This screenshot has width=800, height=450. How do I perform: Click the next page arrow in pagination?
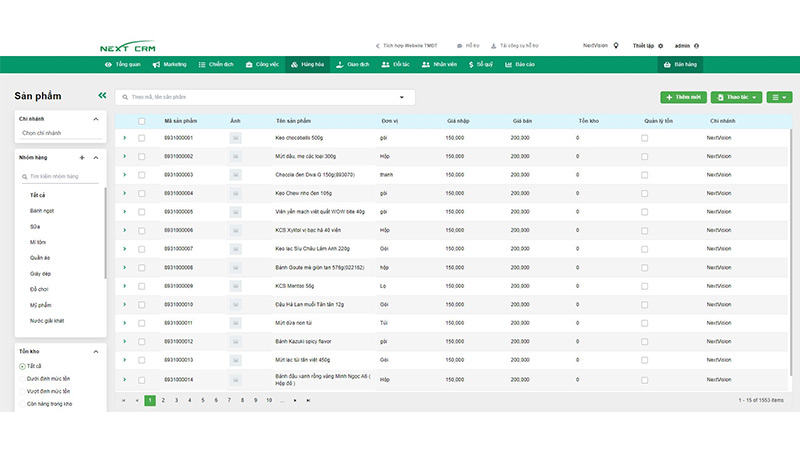[x=295, y=400]
